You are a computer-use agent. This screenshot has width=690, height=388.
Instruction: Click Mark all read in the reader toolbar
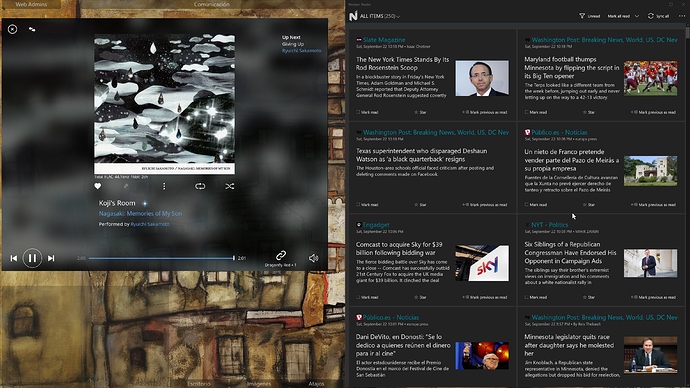coord(618,16)
